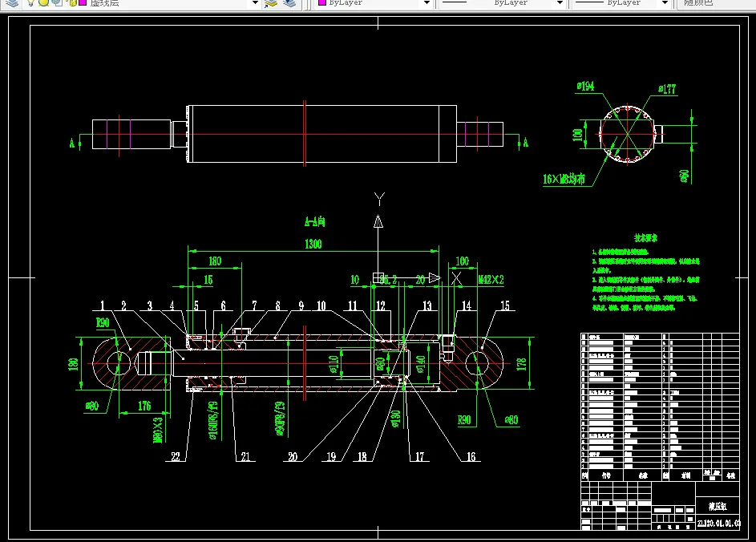Expand the ByLayer color dropdown arrow

tap(427, 3)
